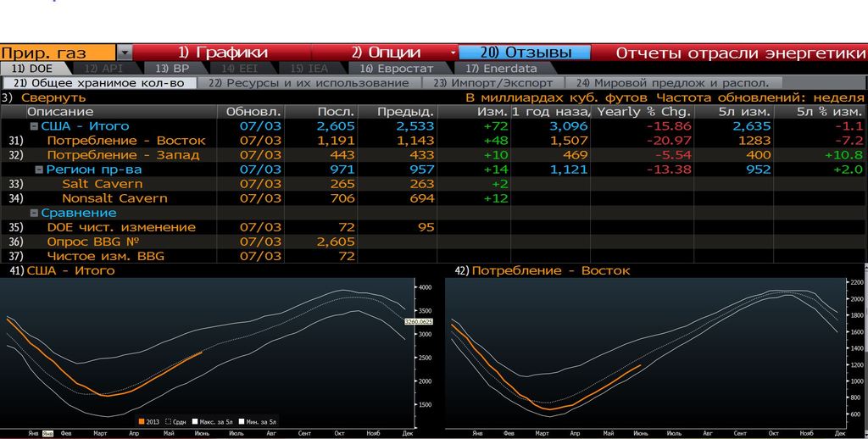The height and width of the screenshot is (439, 868).
Task: Click the 3,096 year-ago value
Action: (x=568, y=126)
